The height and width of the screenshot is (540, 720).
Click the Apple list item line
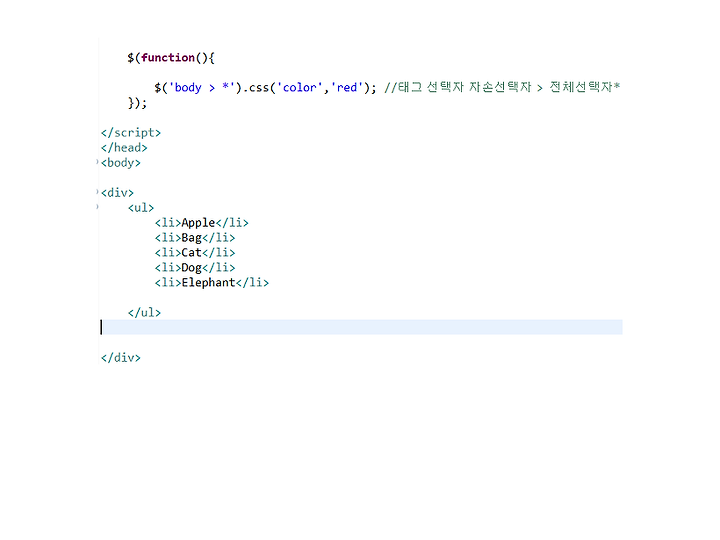pos(202,223)
